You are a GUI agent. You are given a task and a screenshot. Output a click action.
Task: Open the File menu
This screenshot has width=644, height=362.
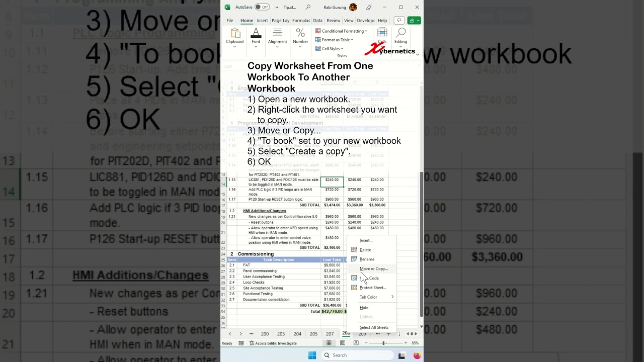click(x=229, y=21)
